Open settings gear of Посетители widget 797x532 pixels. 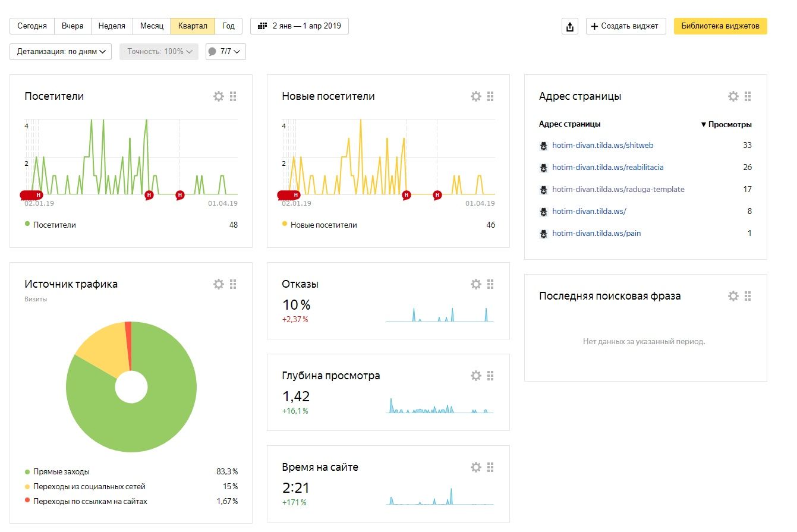(x=219, y=96)
